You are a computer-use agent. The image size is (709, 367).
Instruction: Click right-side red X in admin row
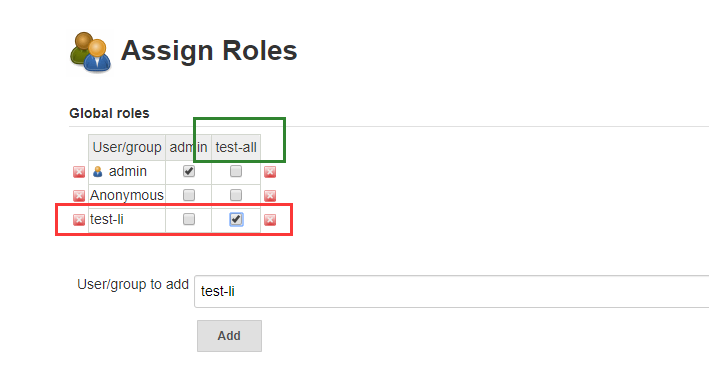(x=270, y=172)
